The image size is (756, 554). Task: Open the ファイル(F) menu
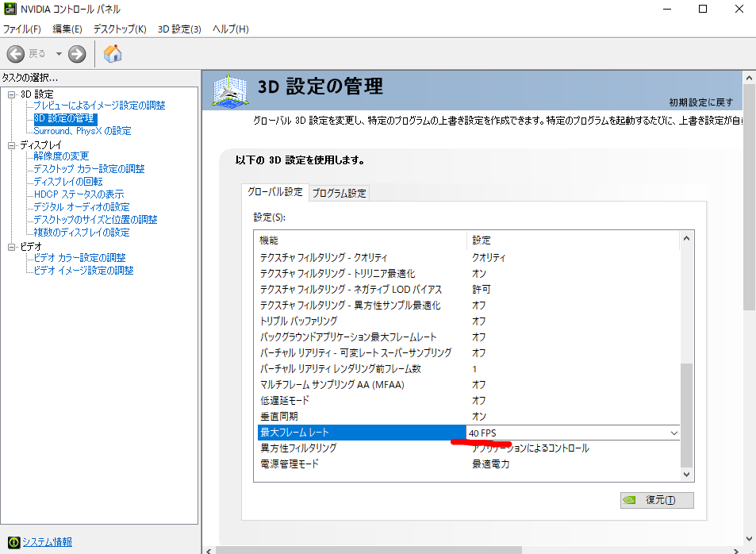[x=22, y=29]
